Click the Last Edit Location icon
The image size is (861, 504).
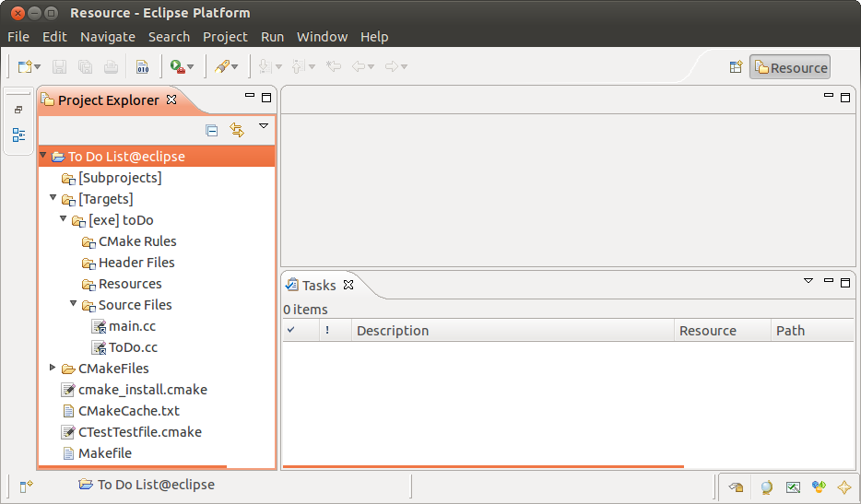pyautogui.click(x=334, y=67)
